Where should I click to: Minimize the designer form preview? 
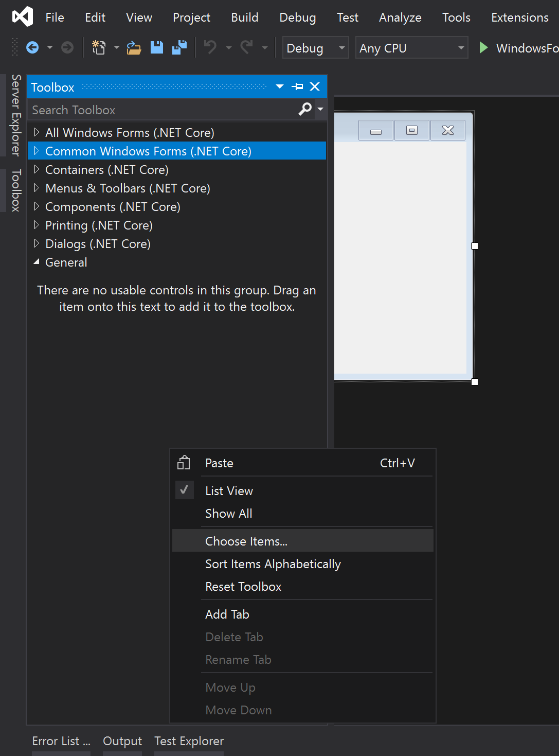376,131
